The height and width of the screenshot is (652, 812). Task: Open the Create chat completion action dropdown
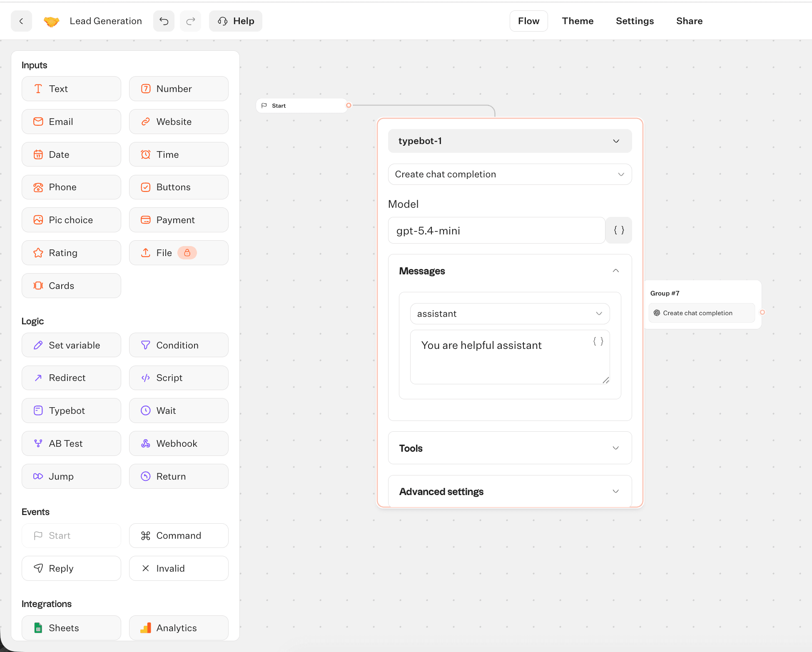510,174
